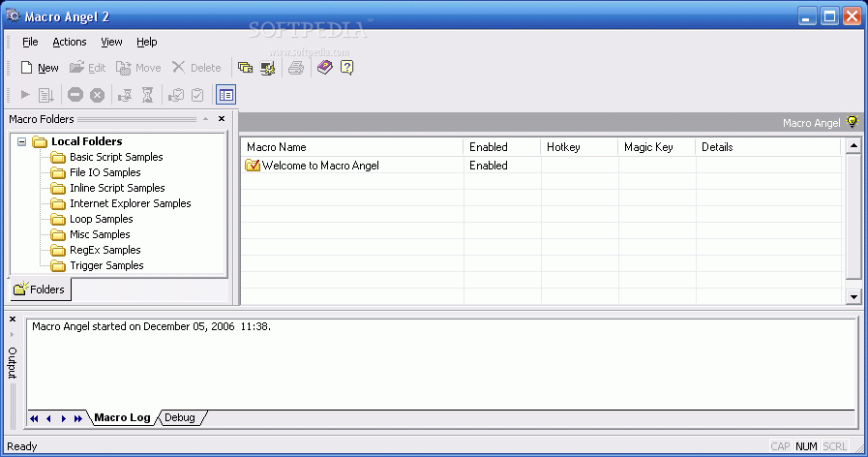868x457 pixels.
Task: Click macro list scrollbar down arrow
Action: [x=853, y=296]
